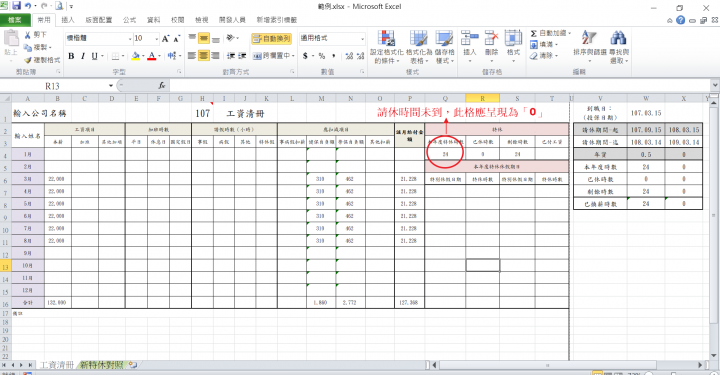Switch to the 開發人員 Developer tab

point(232,20)
